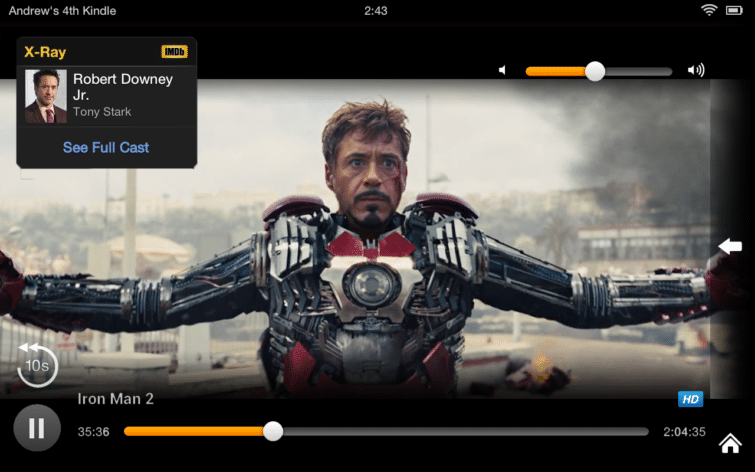Tap the home icon
The image size is (755, 472).
[x=730, y=443]
